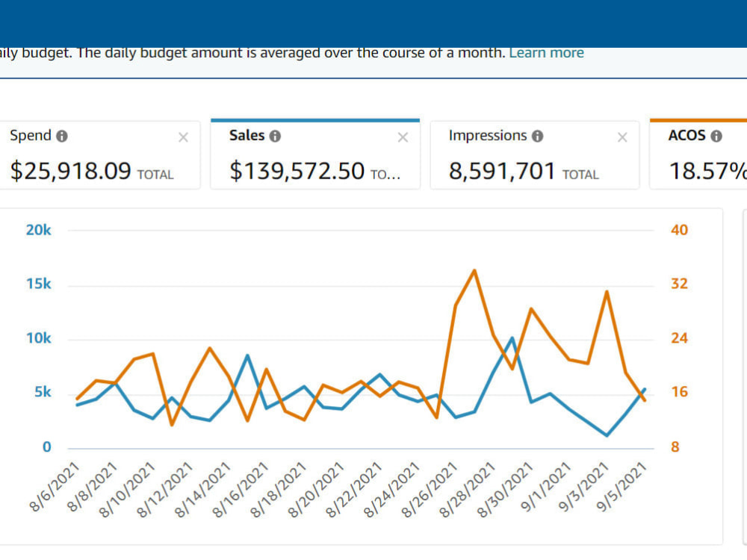This screenshot has height=560, width=747.
Task: Remove the Spend metric card
Action: [x=184, y=137]
